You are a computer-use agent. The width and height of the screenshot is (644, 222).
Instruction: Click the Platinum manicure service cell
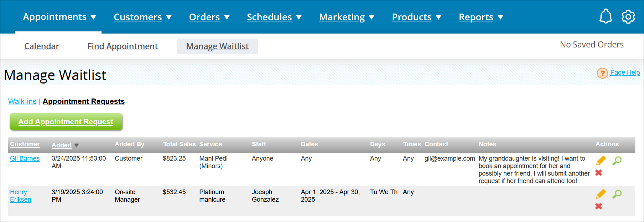(212, 196)
